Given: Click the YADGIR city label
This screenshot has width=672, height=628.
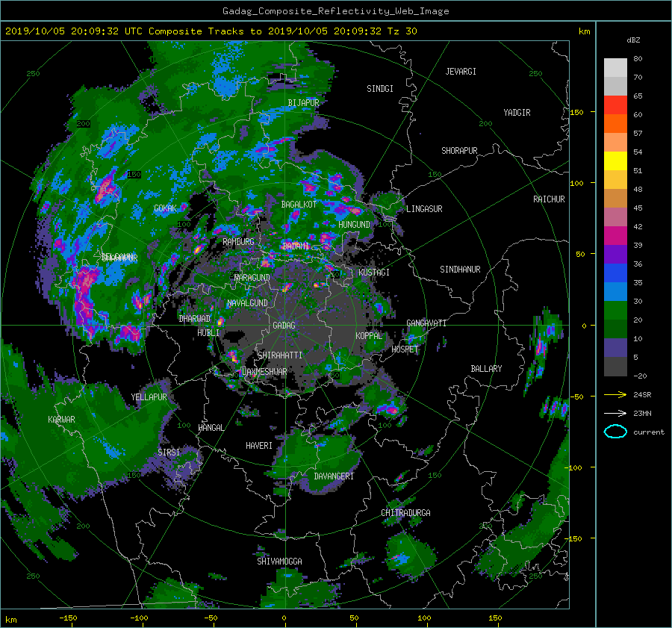Looking at the screenshot, I should pos(517,113).
